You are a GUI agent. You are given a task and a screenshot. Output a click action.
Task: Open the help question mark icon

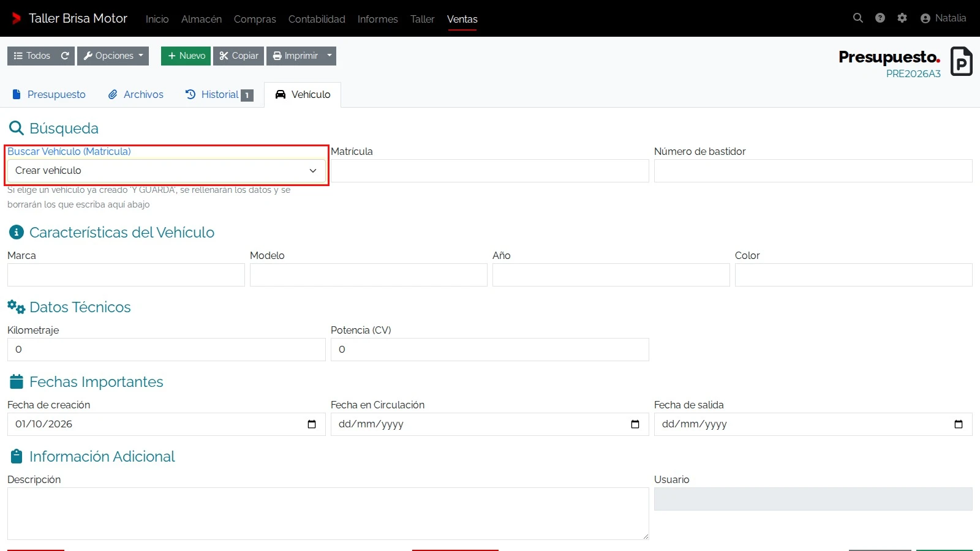(x=880, y=18)
